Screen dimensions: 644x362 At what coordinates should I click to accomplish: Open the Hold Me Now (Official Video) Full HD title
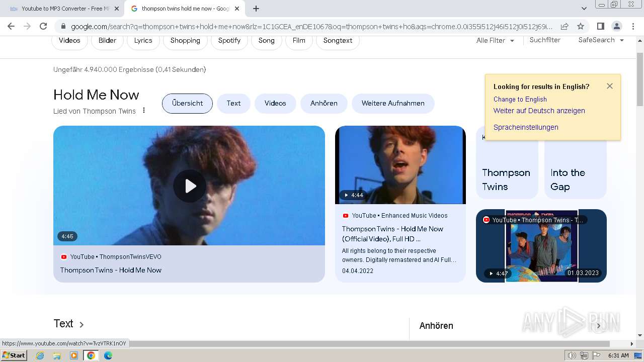[x=392, y=234]
